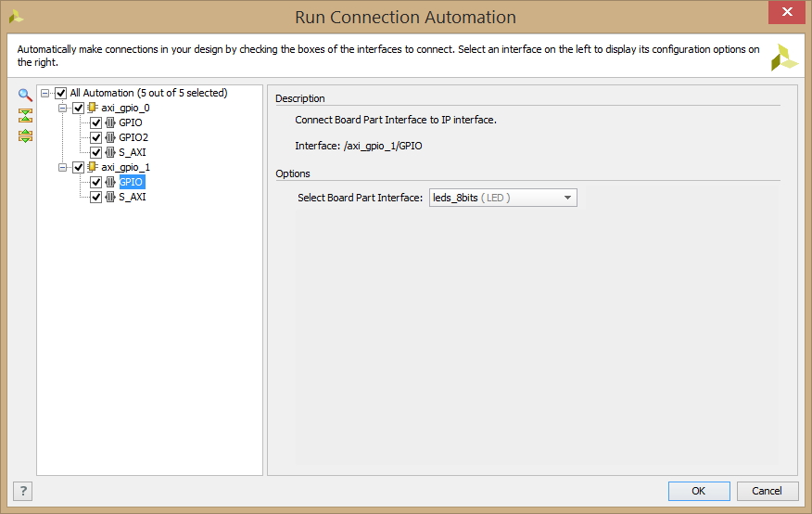812x514 pixels.
Task: Toggle the GPIO2 checkbox
Action: pos(95,138)
